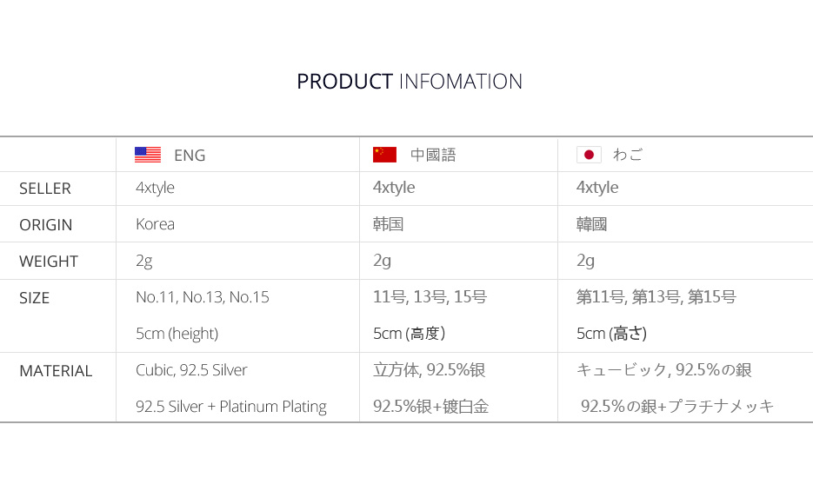Click the English seller name 4xtyle
The height and width of the screenshot is (504, 813).
click(156, 188)
